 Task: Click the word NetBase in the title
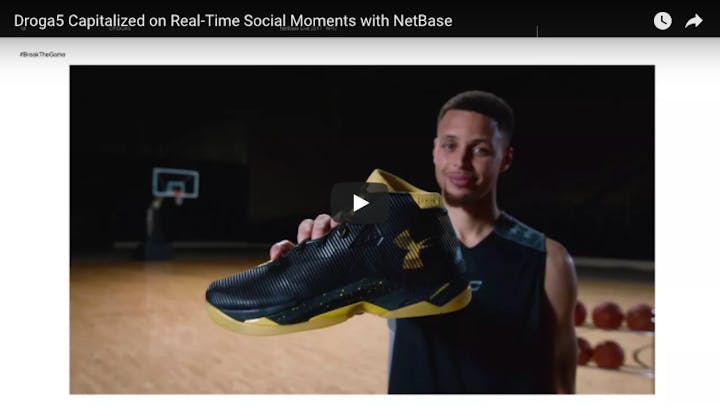422,21
